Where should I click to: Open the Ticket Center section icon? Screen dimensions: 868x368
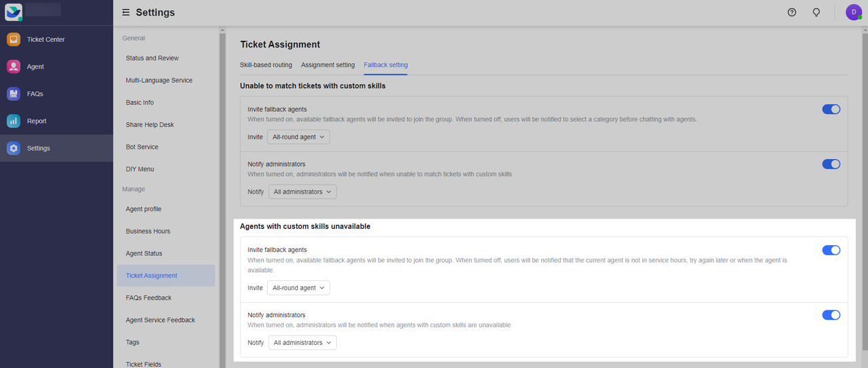click(14, 39)
